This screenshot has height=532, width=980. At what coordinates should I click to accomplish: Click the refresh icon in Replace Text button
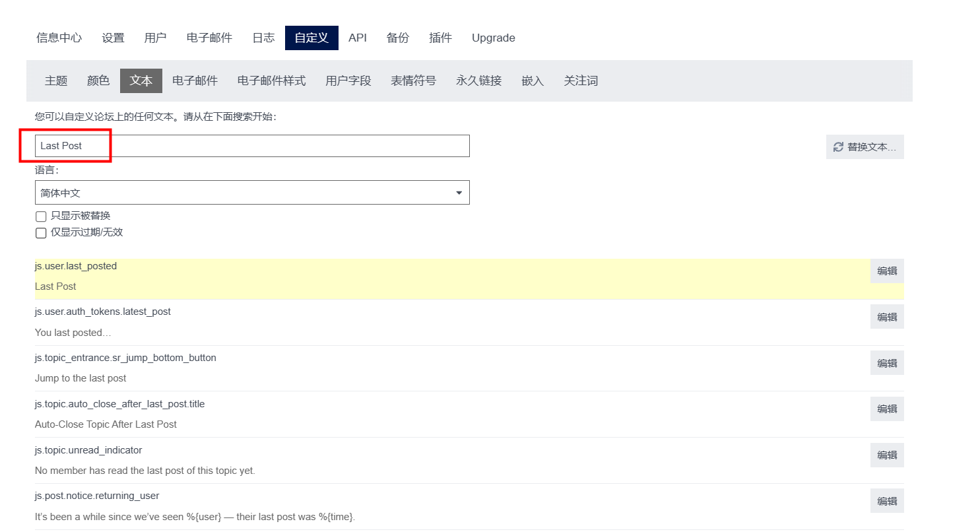point(838,147)
